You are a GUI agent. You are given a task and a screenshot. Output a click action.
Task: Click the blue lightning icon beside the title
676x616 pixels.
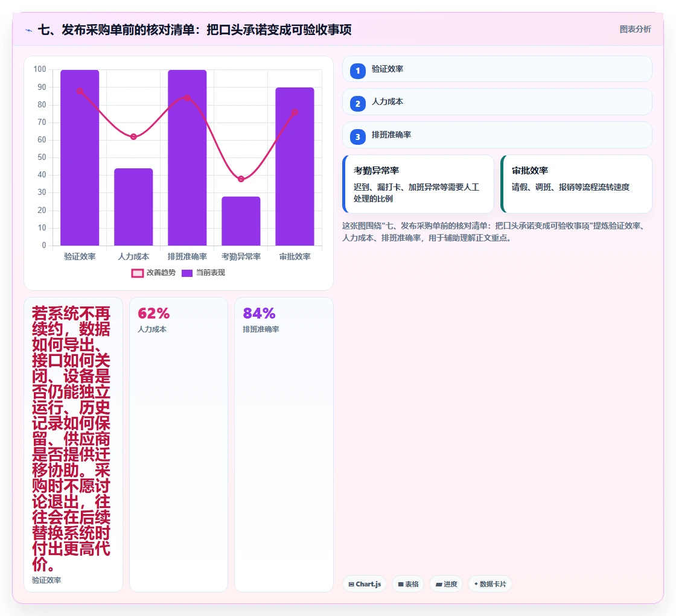click(x=29, y=30)
